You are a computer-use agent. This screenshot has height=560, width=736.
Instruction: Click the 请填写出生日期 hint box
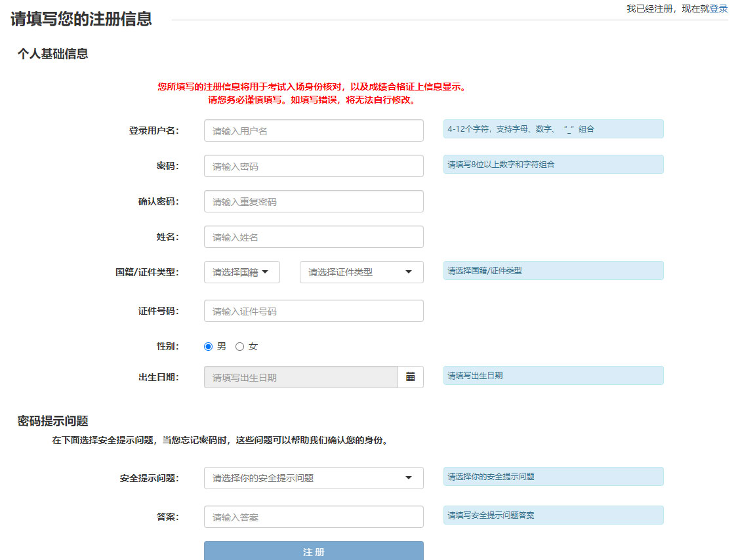[x=553, y=375]
